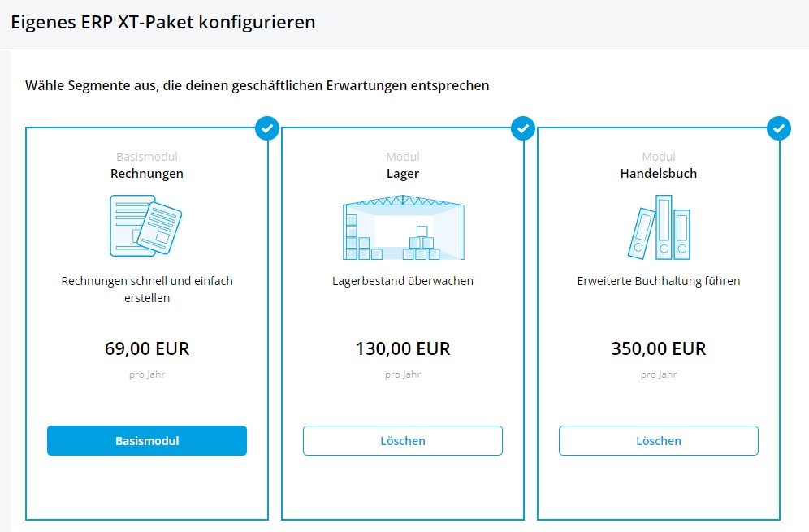Screen dimensions: 809x532
Task: Remove Handelsbuch module with Löschen button
Action: click(659, 441)
